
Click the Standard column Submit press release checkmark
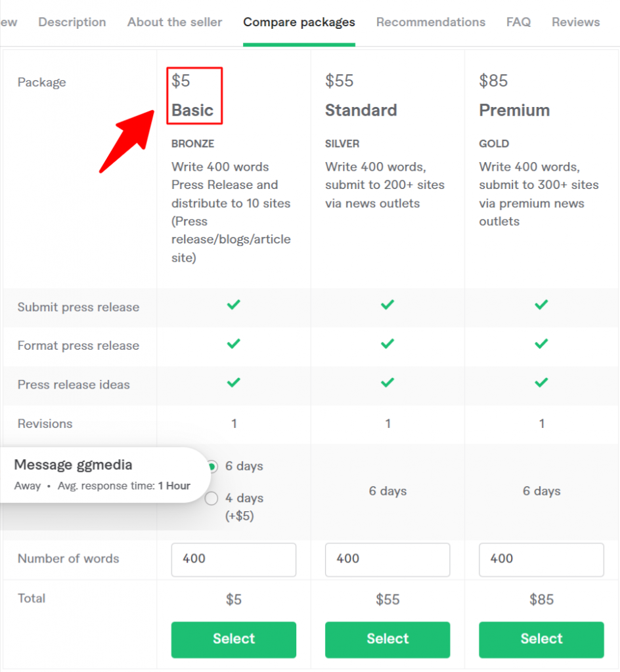387,304
